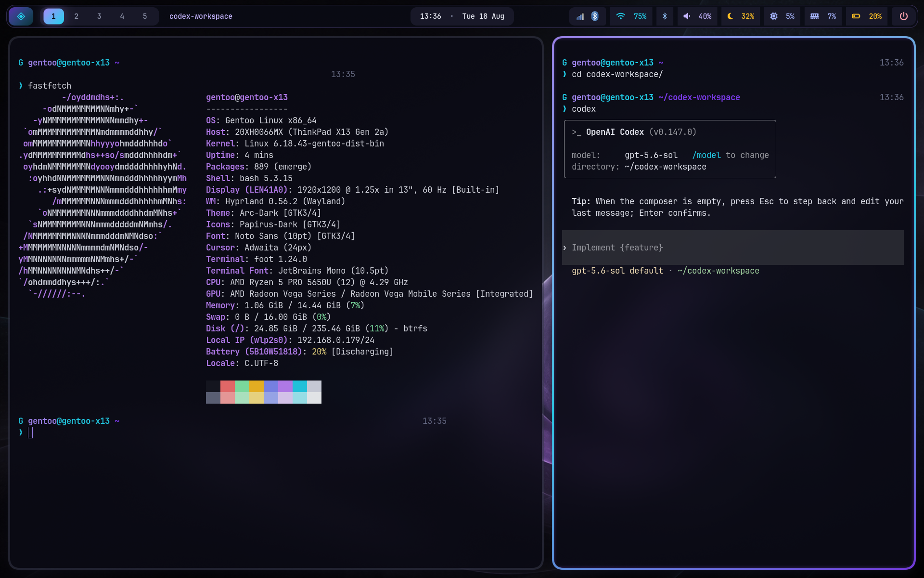Click "/model" in the Codex header box
Screen dimensions: 924x578
click(x=706, y=155)
